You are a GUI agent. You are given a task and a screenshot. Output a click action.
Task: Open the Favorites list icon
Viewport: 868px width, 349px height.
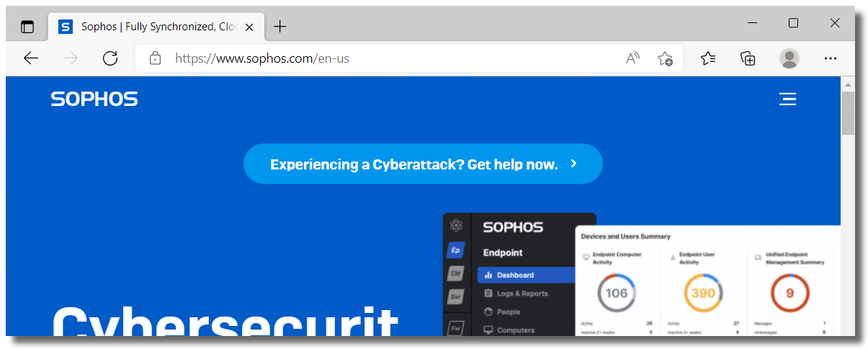pyautogui.click(x=708, y=58)
